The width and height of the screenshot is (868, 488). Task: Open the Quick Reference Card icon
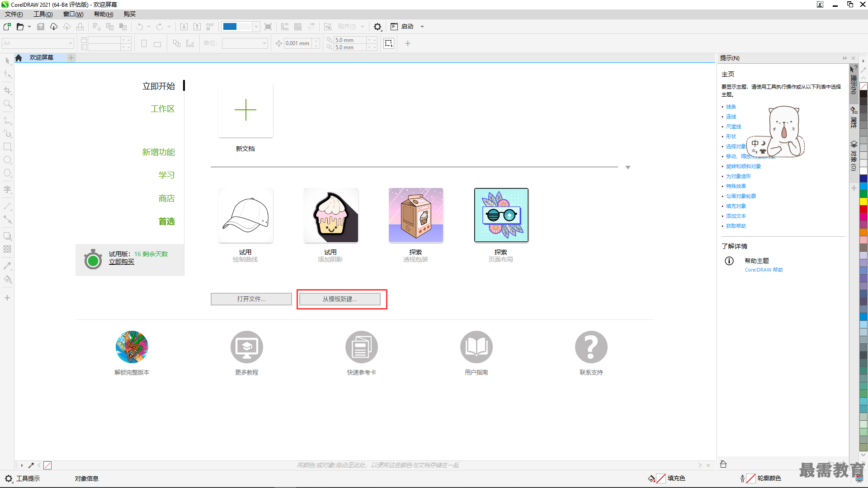click(362, 347)
